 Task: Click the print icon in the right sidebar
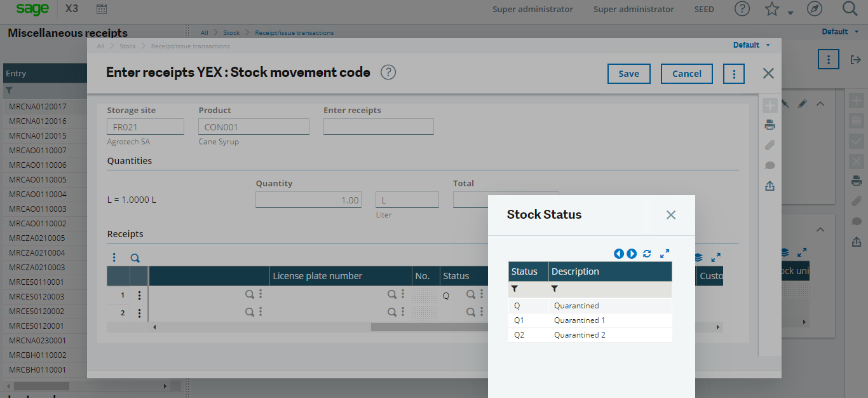[x=770, y=125]
